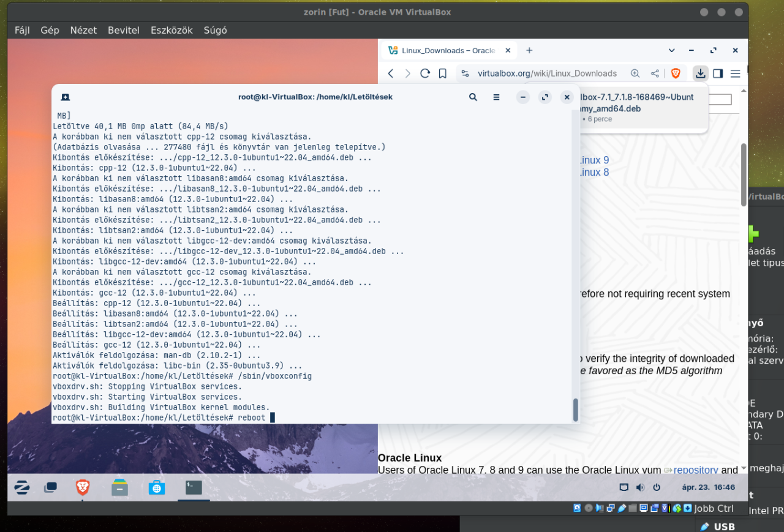Open the Files manager taskbar icon
Viewport: 784px width, 532px height.
[120, 487]
